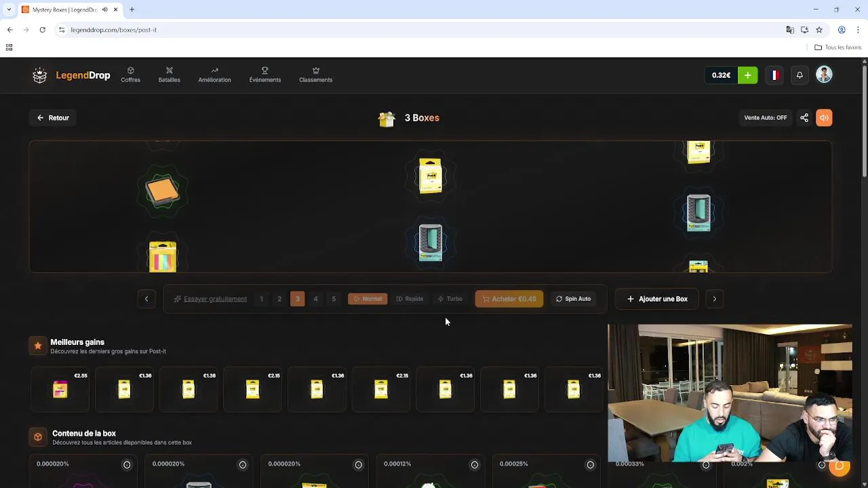Select 4 boxes quantity
868x488 pixels.
(315, 299)
